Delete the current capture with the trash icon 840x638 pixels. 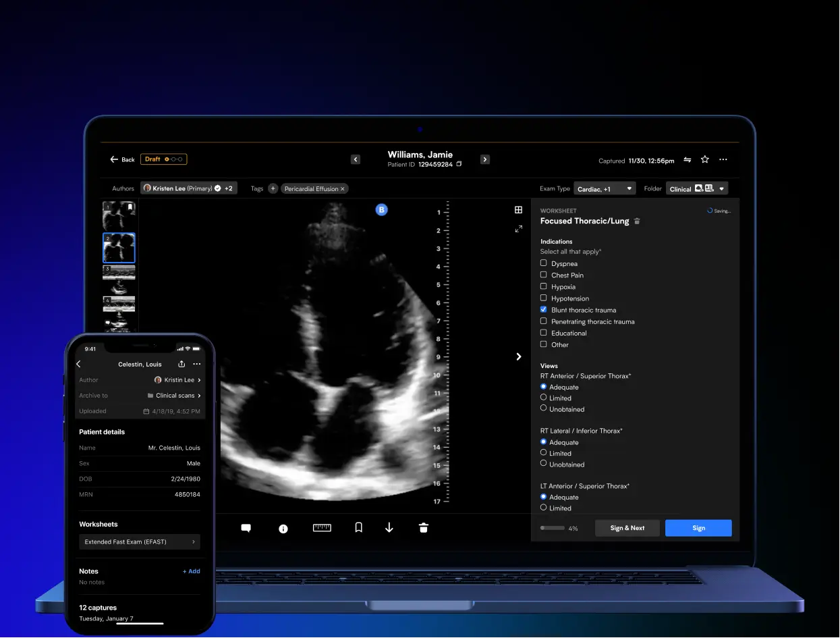point(424,528)
